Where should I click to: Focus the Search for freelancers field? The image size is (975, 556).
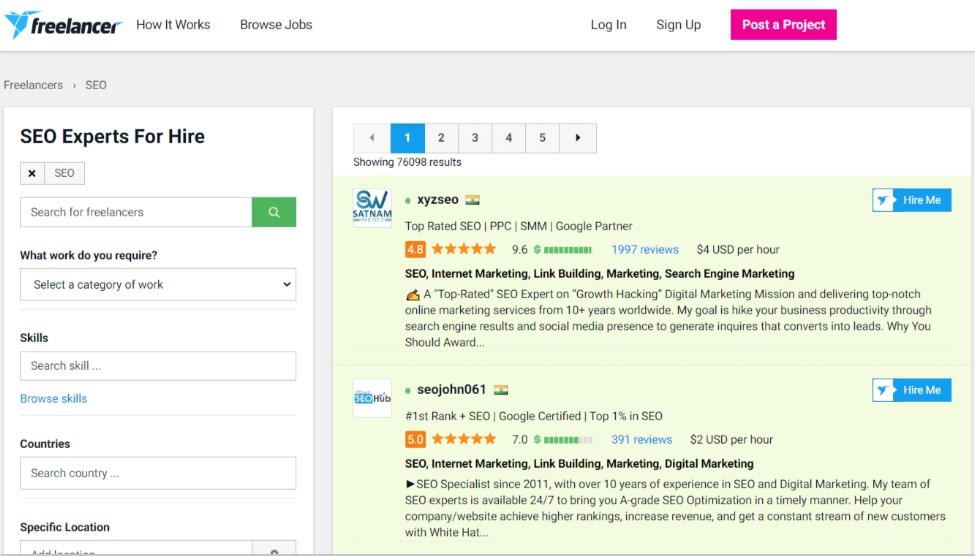[x=136, y=212]
